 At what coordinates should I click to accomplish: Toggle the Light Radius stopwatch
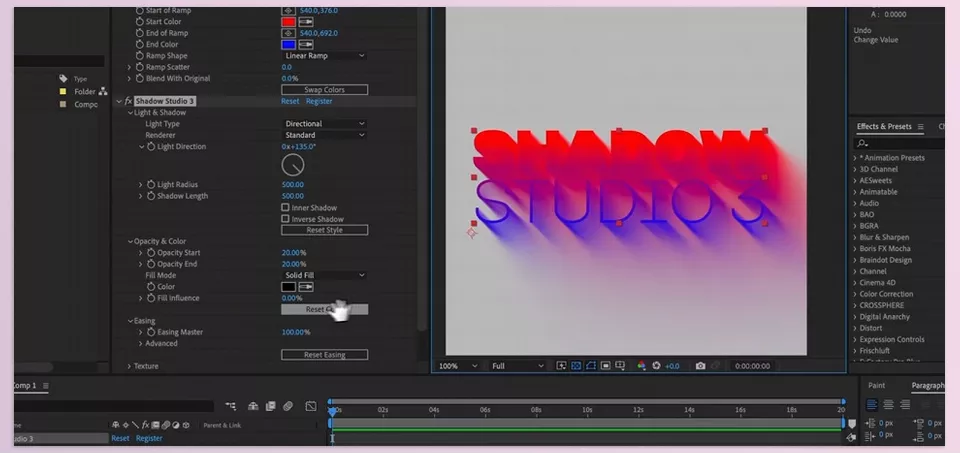[x=151, y=184]
